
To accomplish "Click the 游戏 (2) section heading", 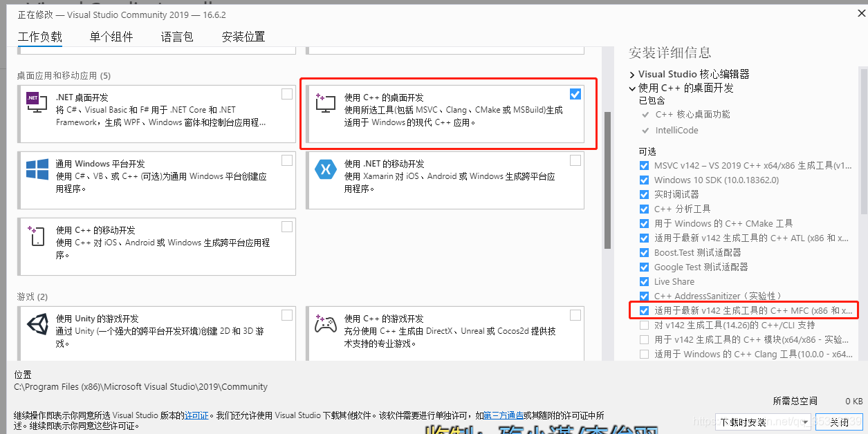I will (33, 296).
